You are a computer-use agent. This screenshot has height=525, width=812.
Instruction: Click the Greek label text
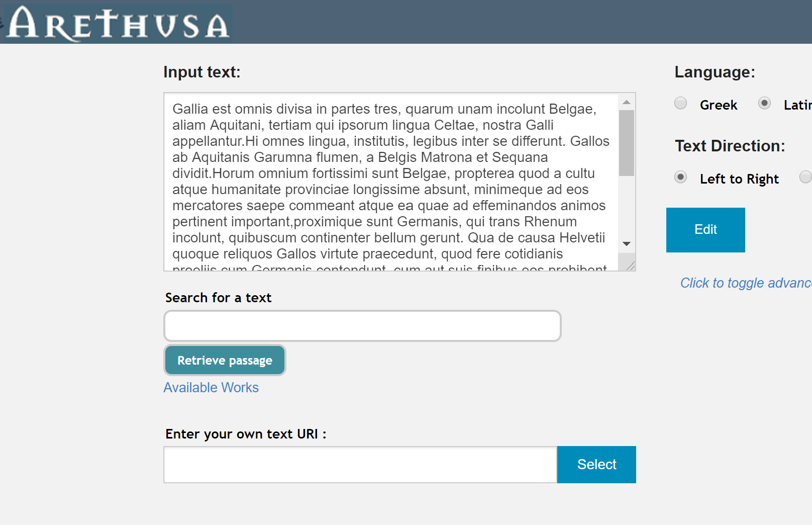click(719, 105)
